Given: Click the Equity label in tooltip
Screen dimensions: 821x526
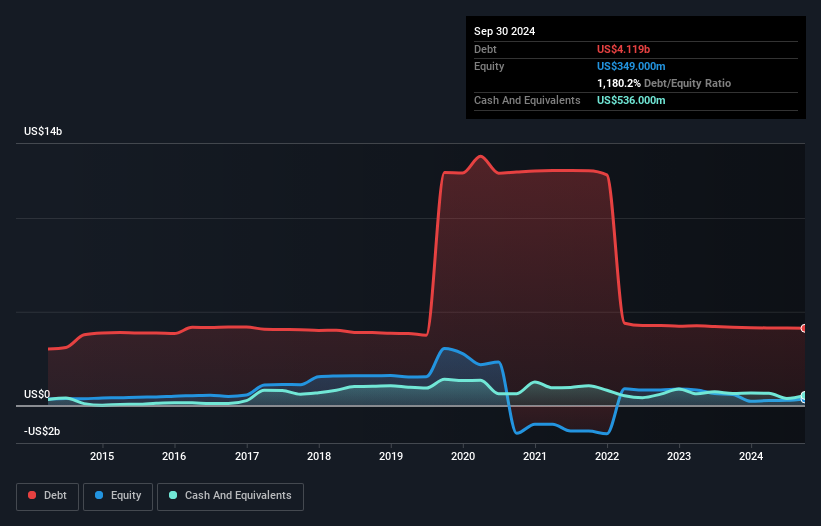Looking at the screenshot, I should 489,66.
